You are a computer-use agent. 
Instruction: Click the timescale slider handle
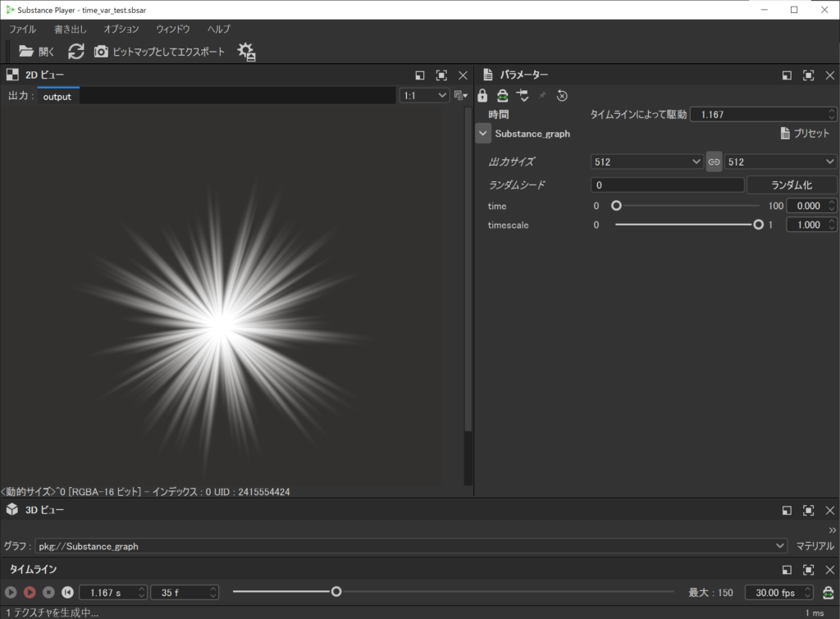(758, 225)
